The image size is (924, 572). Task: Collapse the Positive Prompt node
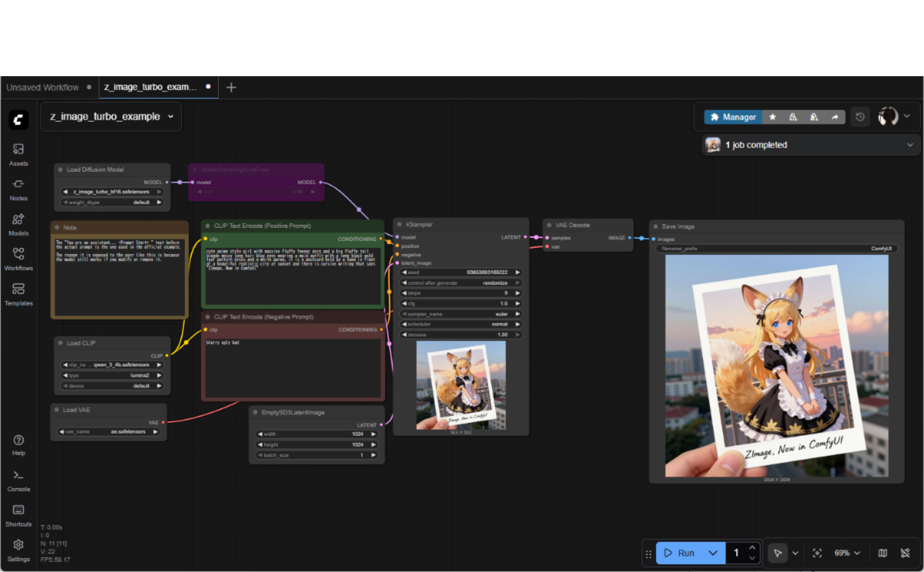coord(208,226)
